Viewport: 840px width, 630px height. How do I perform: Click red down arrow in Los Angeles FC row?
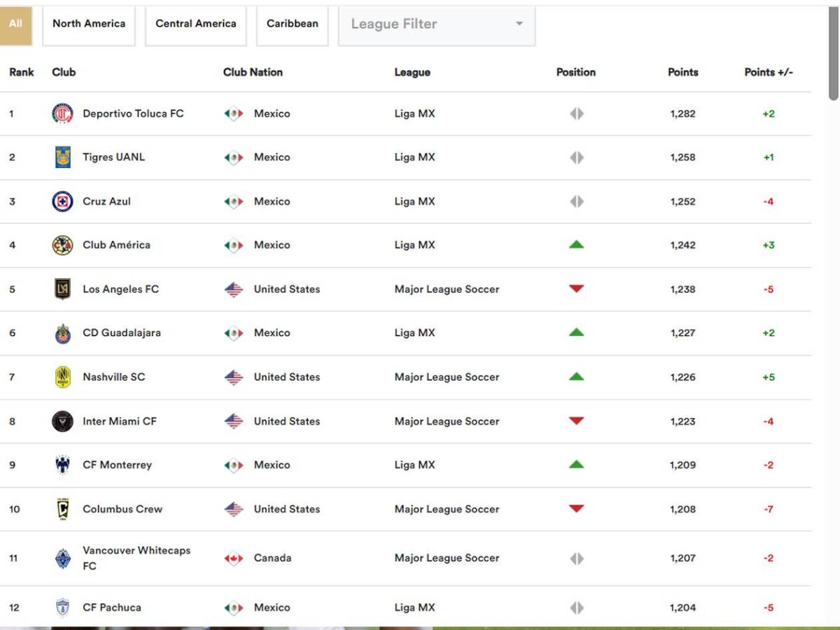point(576,289)
